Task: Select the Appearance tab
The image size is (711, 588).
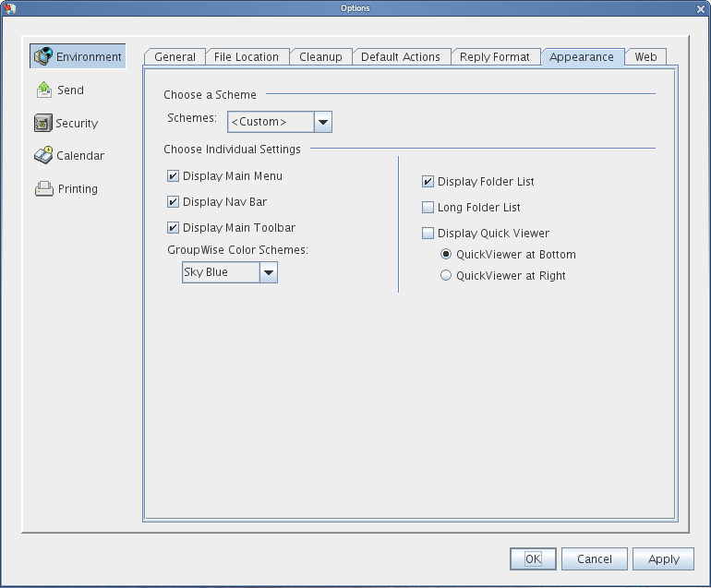Action: 582,56
